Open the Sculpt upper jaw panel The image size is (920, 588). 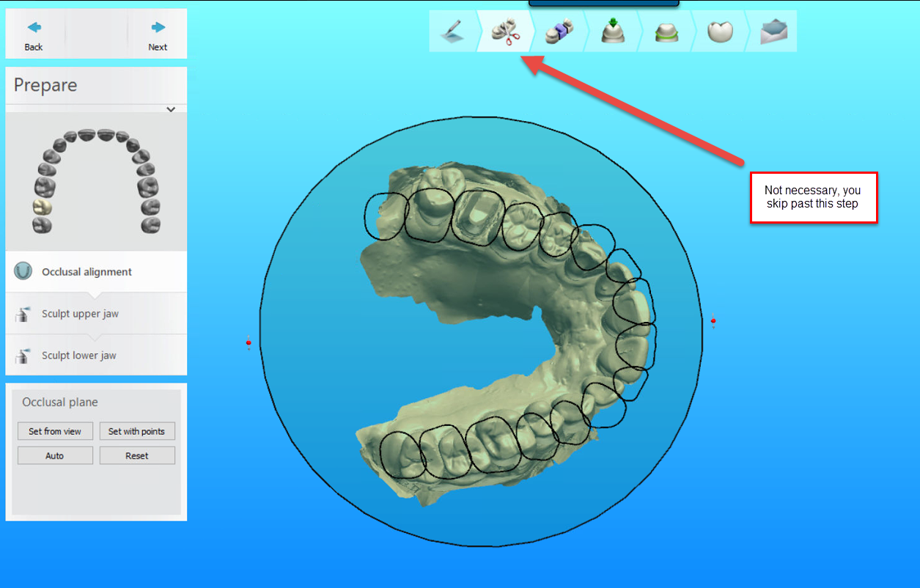pos(81,313)
